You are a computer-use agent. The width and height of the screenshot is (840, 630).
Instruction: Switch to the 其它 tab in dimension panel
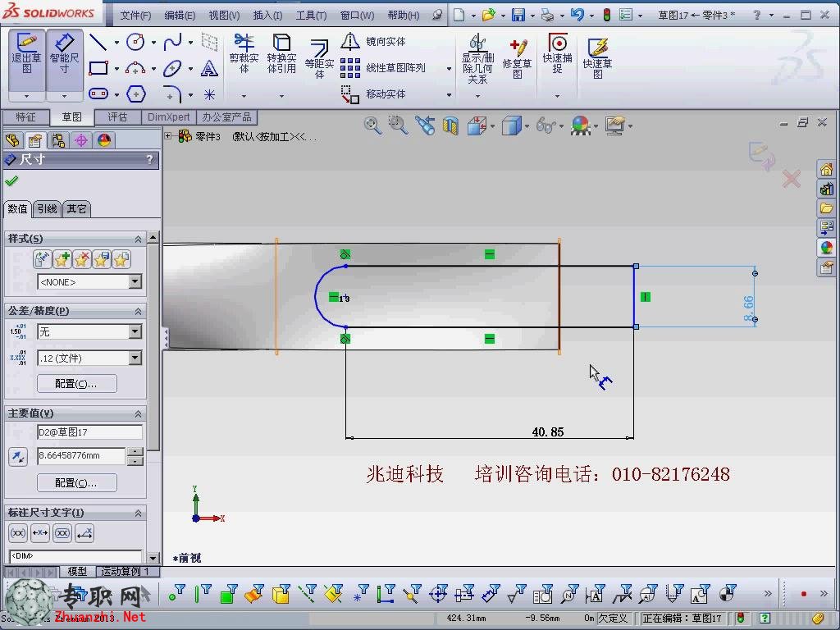pos(76,209)
